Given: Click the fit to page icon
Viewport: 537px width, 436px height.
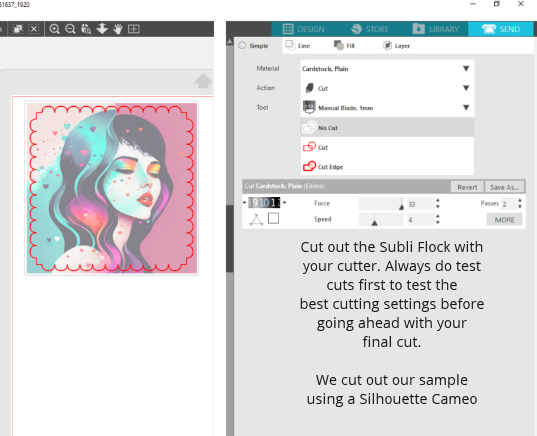Looking at the screenshot, I should tap(134, 29).
